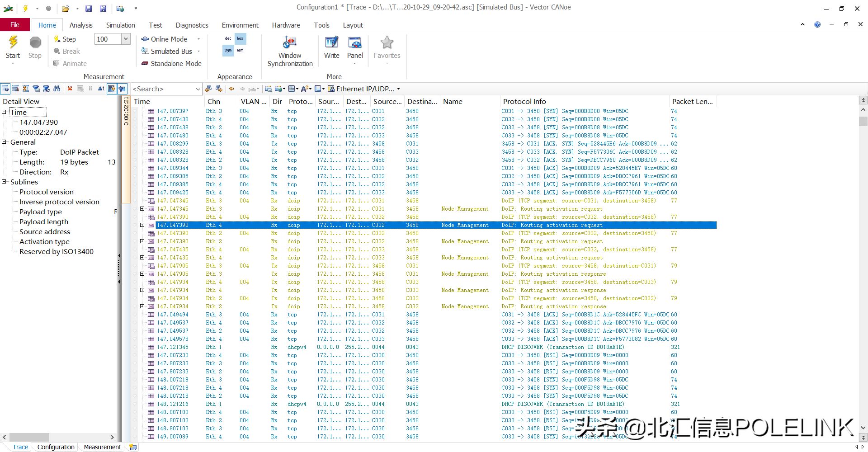The height and width of the screenshot is (452, 868).
Task: Collapse the Time node in Detail View
Action: point(4,112)
